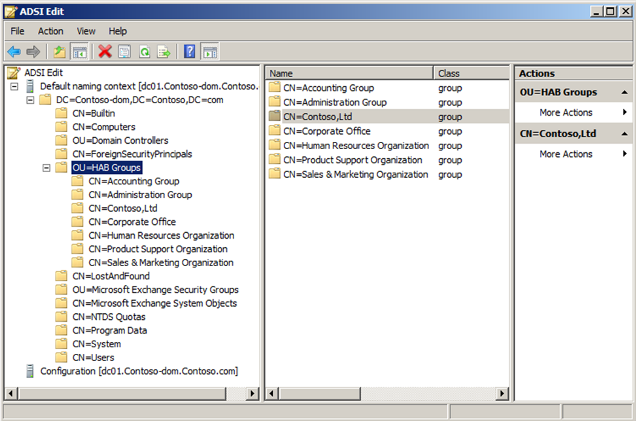
Task: Collapse CN=Contoso,Ltd actions section
Action: 624,134
